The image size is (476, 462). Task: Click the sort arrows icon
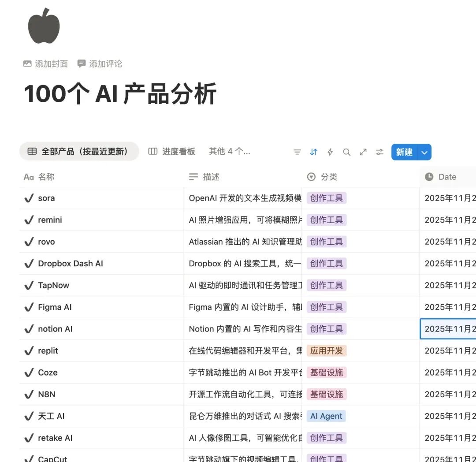[x=313, y=152]
